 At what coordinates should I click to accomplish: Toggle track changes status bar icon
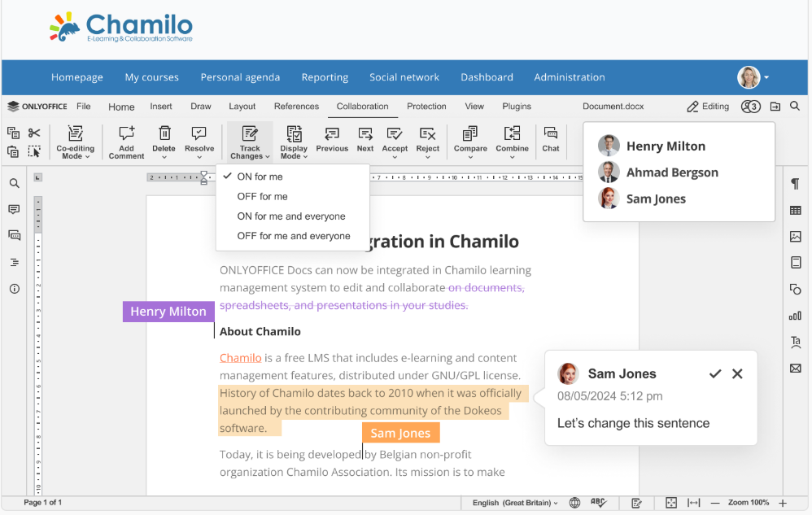[x=637, y=503]
